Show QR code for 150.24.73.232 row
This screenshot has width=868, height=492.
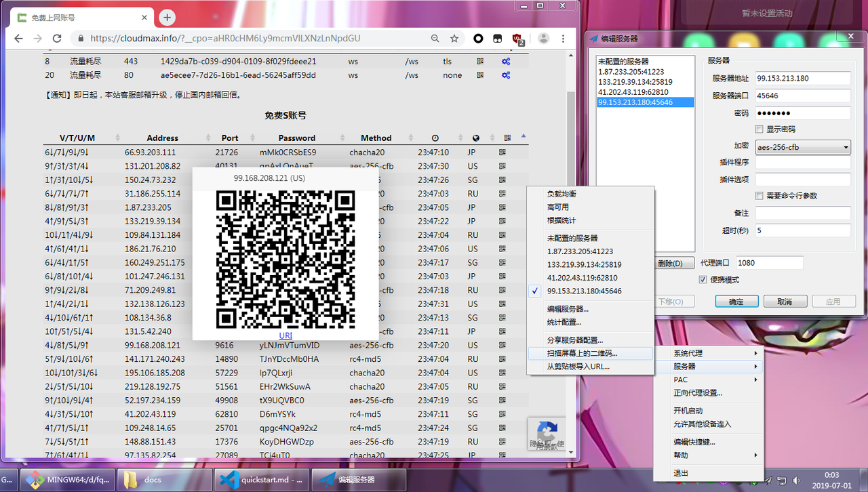502,180
